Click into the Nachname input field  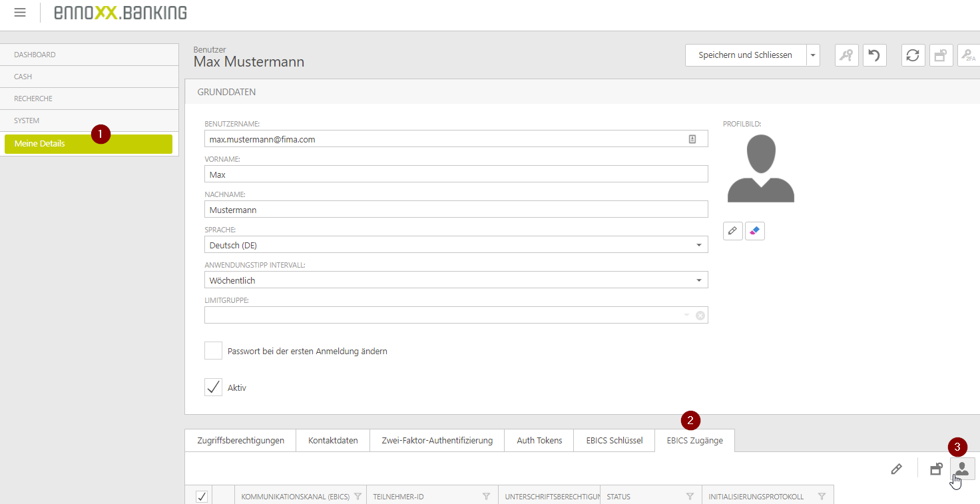point(455,210)
